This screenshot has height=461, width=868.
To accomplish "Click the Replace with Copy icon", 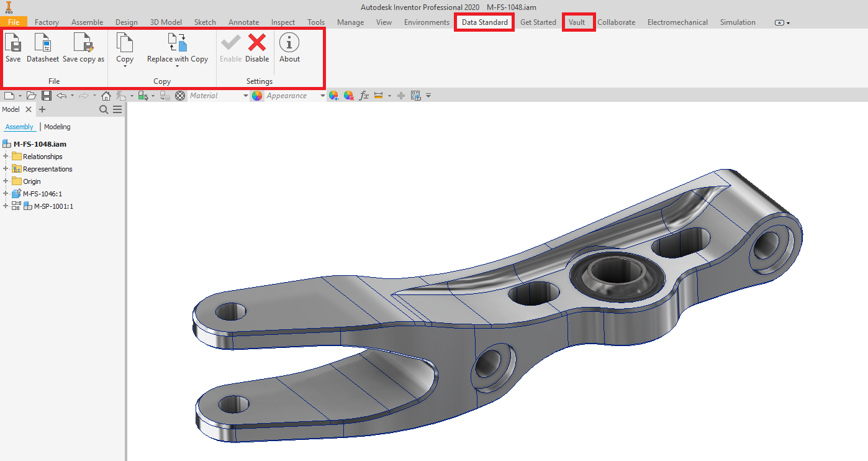I will pyautogui.click(x=178, y=42).
